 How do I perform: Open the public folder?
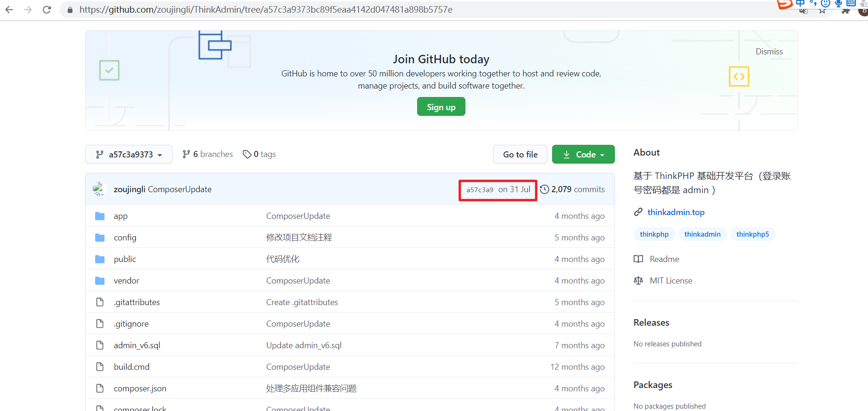(x=125, y=259)
